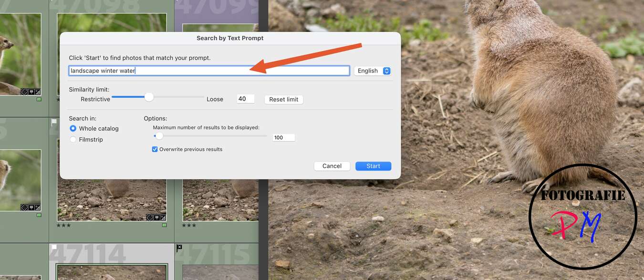Click the keyword badge on the topmost left thumbnail
The width and height of the screenshot is (644, 280).
pos(24,92)
